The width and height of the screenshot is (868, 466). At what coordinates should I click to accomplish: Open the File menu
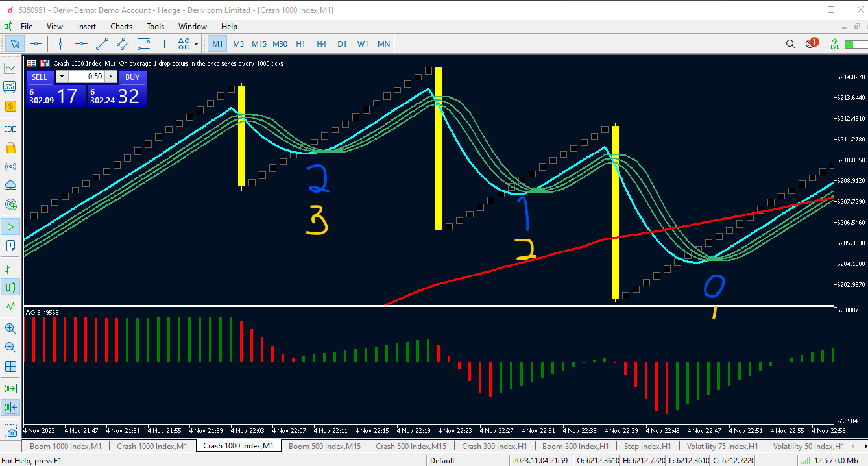click(x=27, y=27)
